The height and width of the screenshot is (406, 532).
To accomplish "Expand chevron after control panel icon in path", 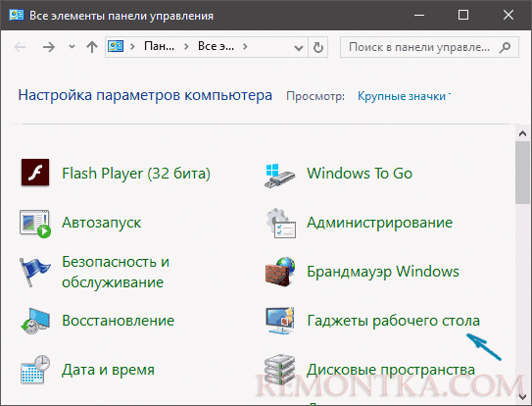I will coord(132,46).
